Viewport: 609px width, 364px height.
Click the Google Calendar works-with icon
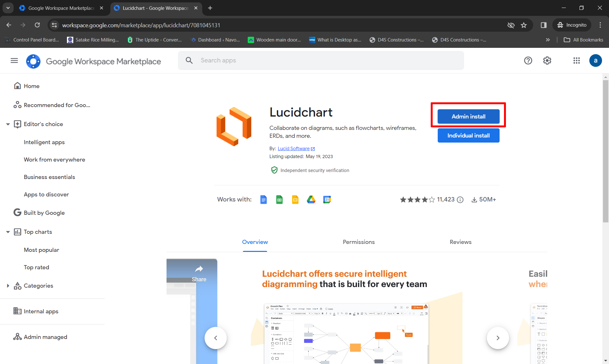(x=327, y=200)
